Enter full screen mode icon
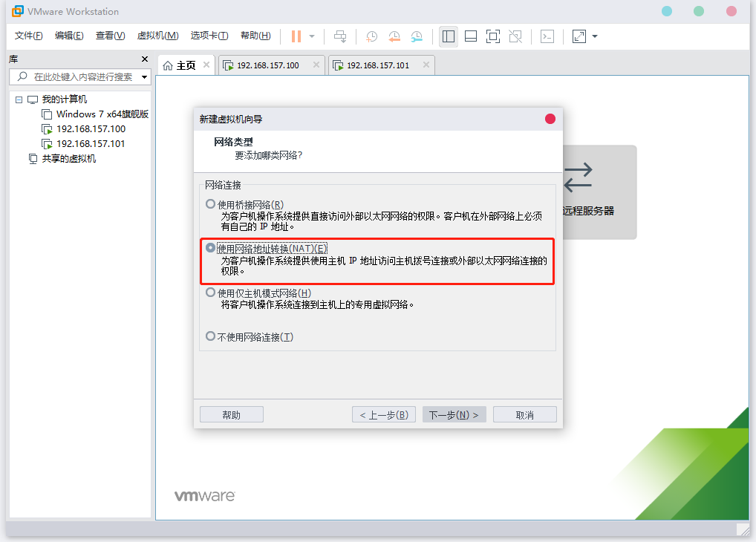Viewport: 756px width, 542px height. pyautogui.click(x=493, y=36)
